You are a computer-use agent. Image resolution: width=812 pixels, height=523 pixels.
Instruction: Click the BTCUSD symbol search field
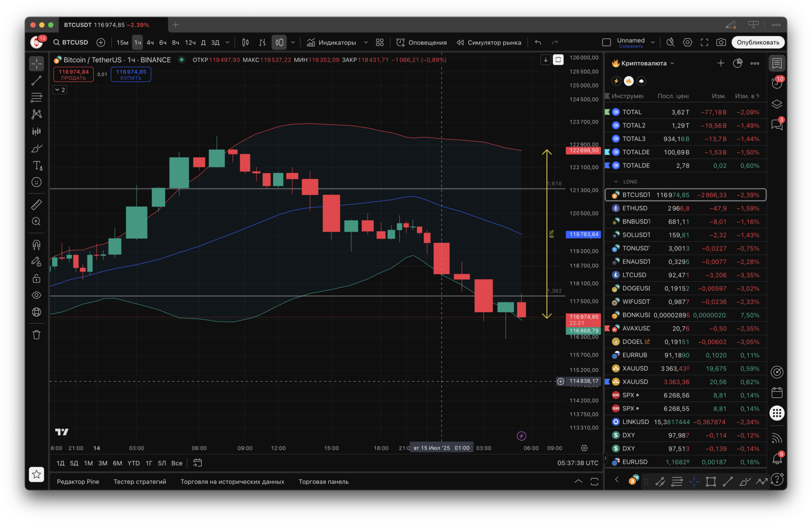[71, 43]
